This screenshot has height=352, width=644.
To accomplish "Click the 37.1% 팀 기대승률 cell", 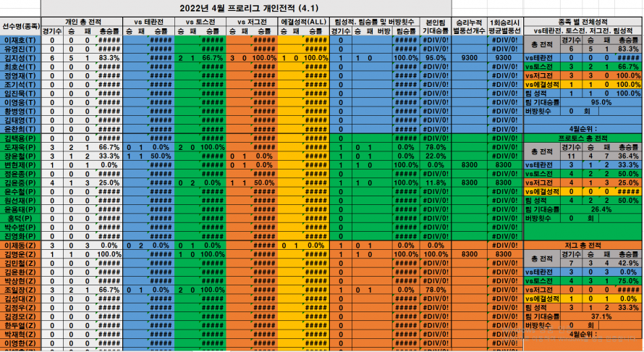I will tap(601, 317).
